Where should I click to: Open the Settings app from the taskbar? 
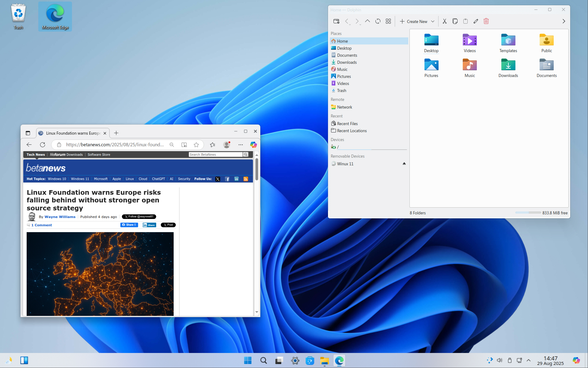click(x=295, y=360)
